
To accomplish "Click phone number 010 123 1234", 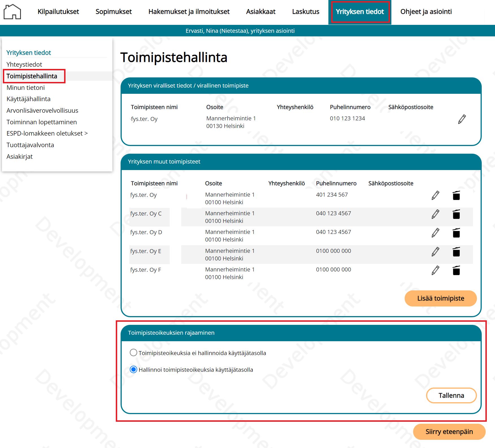I will pyautogui.click(x=347, y=118).
